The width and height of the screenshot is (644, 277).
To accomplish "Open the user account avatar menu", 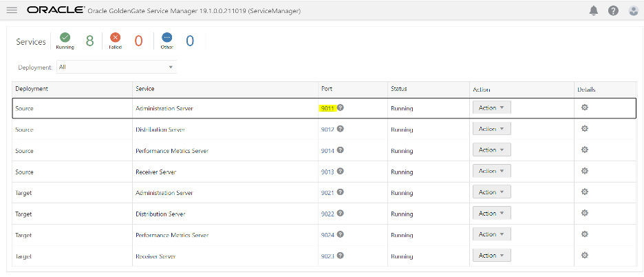I will pos(633,11).
